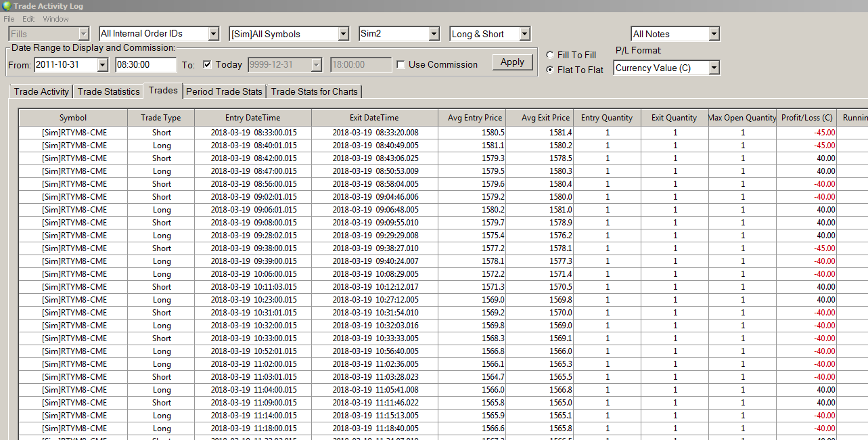The width and height of the screenshot is (868, 440).
Task: Click the From time field 08:30:00
Action: coord(145,65)
